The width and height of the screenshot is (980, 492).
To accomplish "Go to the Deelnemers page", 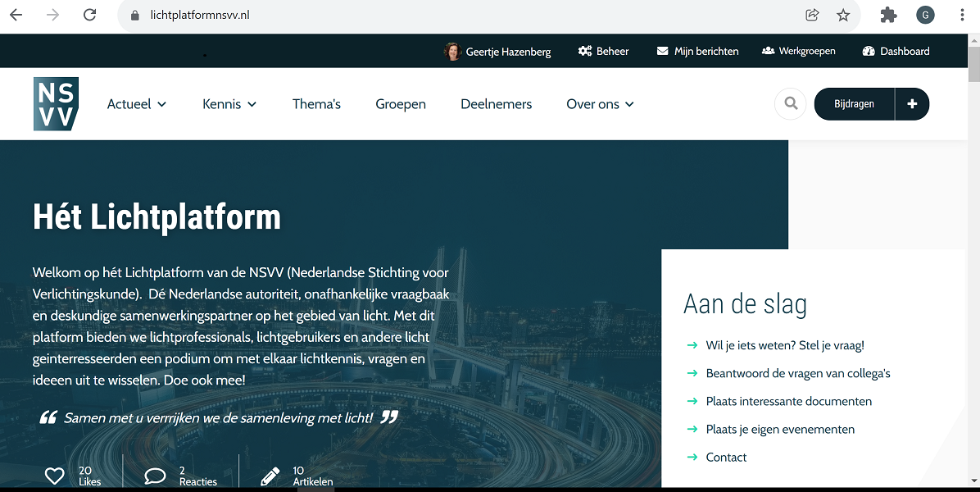I will tap(497, 104).
